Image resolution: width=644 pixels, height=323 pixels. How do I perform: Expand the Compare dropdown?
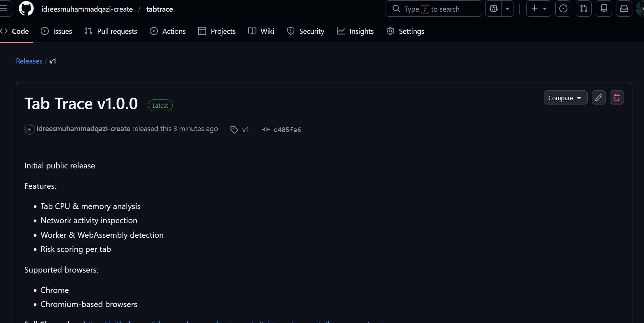[x=565, y=98]
